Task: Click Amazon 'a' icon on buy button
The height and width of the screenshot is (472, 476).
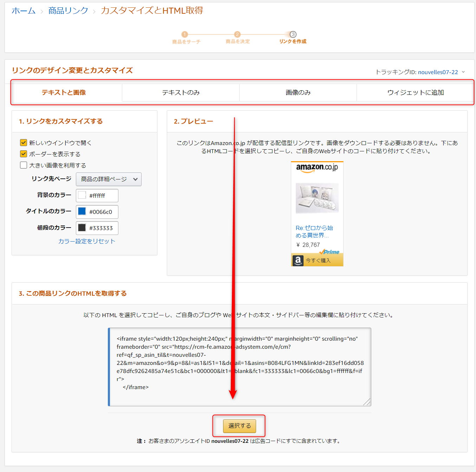Action: click(x=298, y=261)
